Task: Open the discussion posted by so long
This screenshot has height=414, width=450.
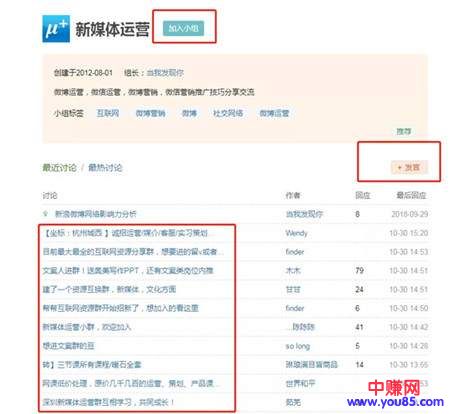Action: click(69, 346)
